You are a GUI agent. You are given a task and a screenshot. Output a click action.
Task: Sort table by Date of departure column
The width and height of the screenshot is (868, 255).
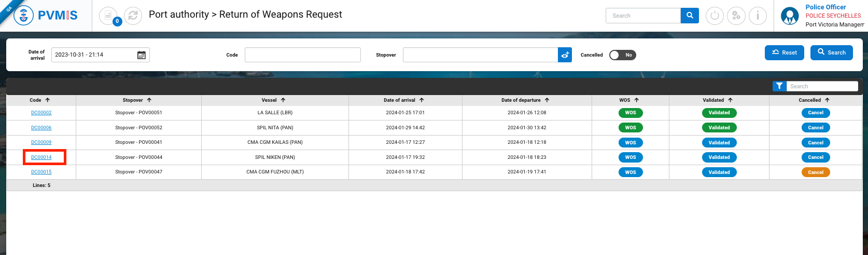pos(525,100)
